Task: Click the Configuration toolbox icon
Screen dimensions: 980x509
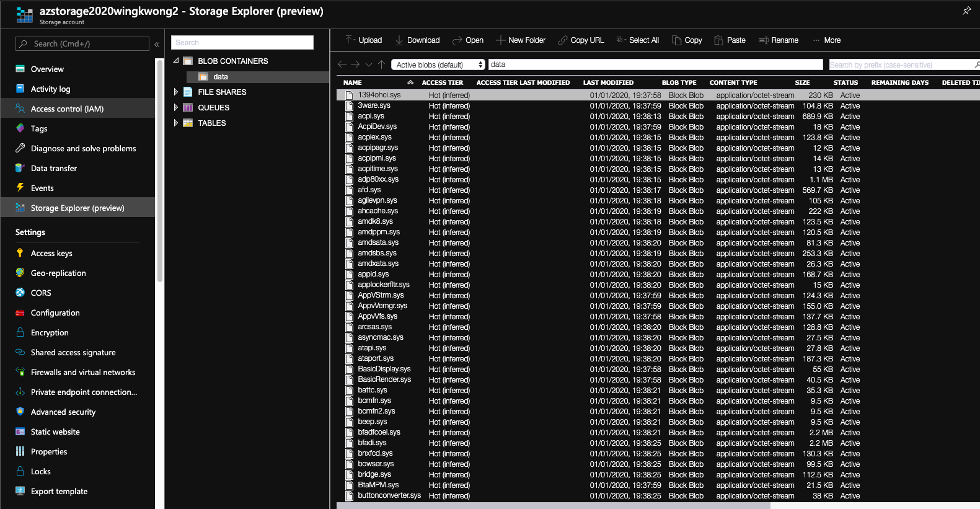Action: [20, 312]
